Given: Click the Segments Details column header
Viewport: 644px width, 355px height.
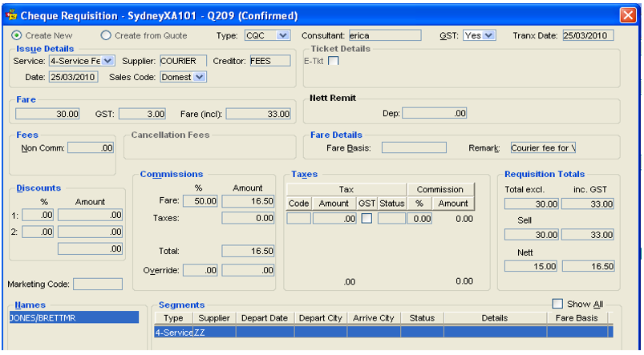Looking at the screenshot, I should coord(496,318).
